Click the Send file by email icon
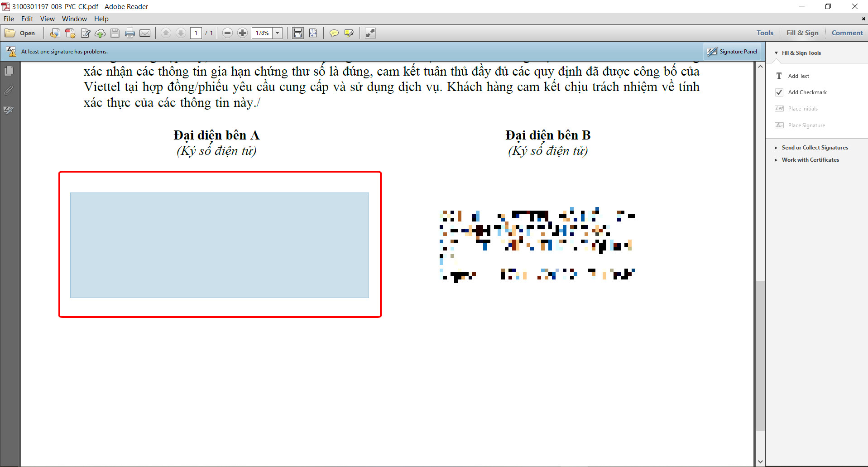The width and height of the screenshot is (868, 467). pos(145,33)
